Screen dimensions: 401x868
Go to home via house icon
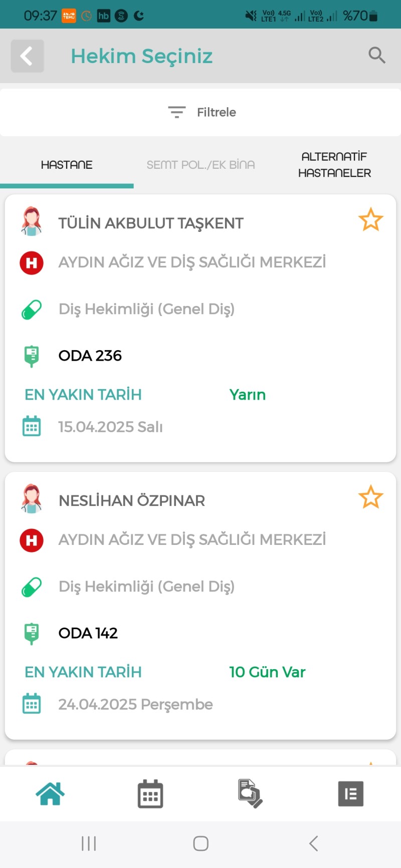point(50,793)
